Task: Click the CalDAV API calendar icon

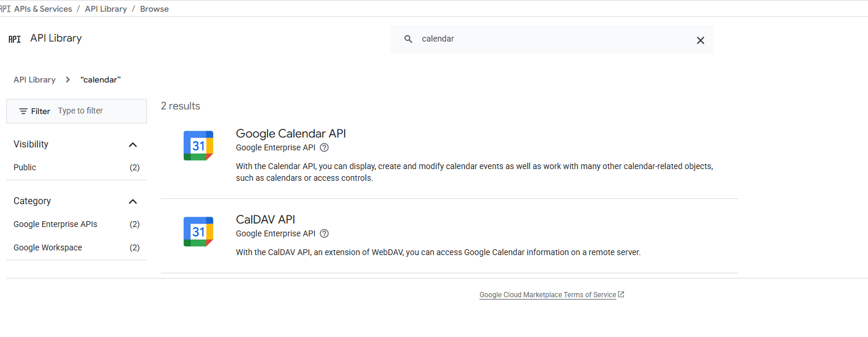Action: (x=198, y=231)
